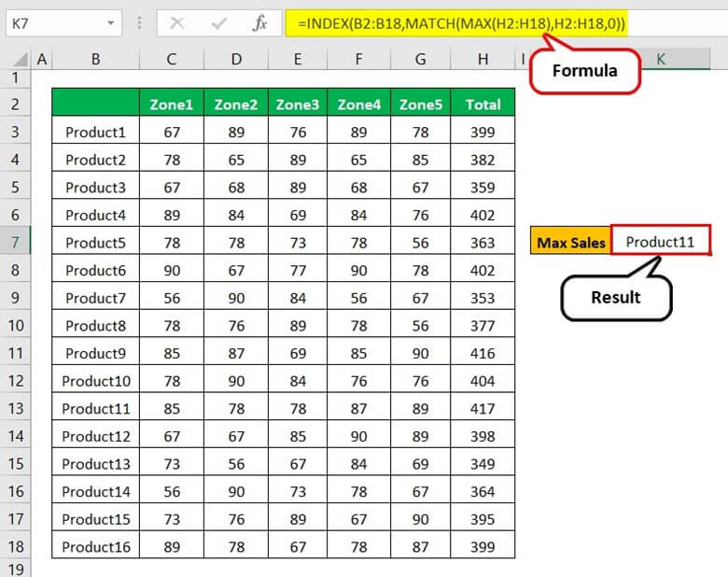
Task: Click the Product4 cell
Action: pyautogui.click(x=95, y=215)
